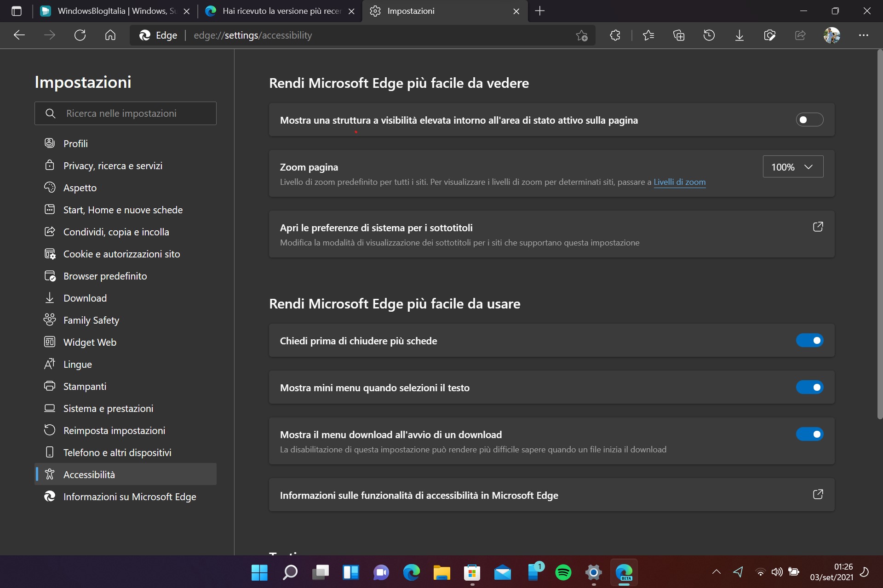
Task: Open the volume speaker tray icon
Action: (777, 572)
